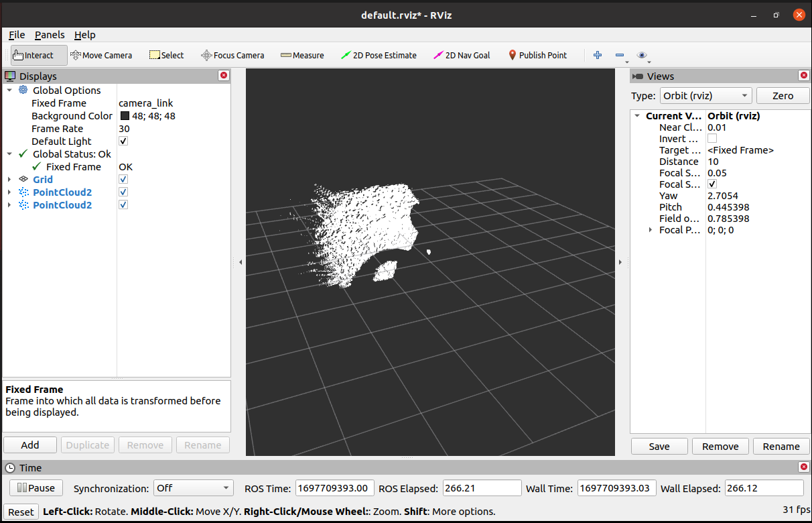Activate the Move Camera tool

101,55
